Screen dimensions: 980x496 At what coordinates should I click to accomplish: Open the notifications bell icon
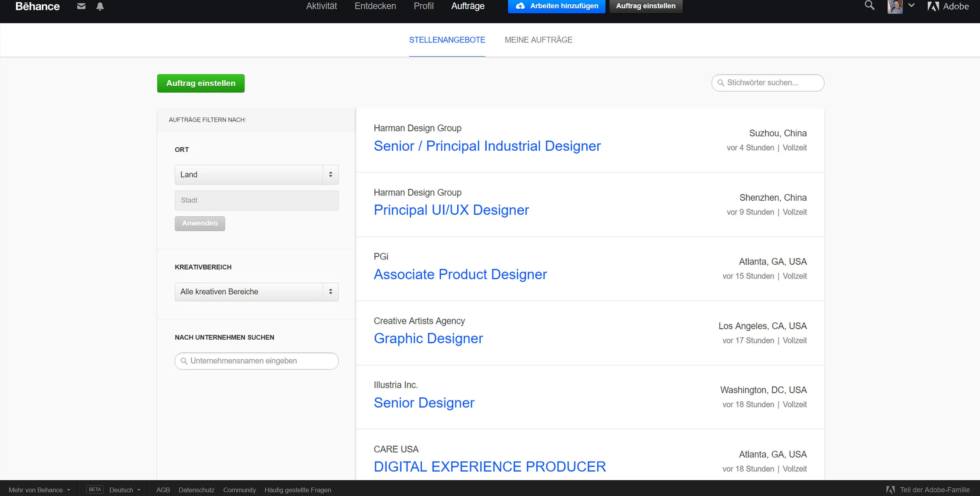click(100, 6)
